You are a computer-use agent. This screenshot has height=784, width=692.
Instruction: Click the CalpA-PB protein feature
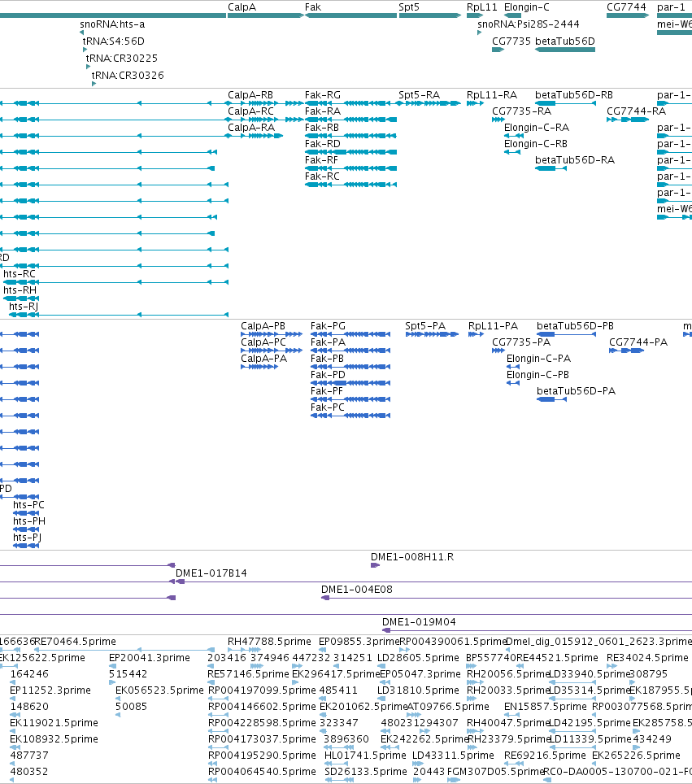[272, 334]
